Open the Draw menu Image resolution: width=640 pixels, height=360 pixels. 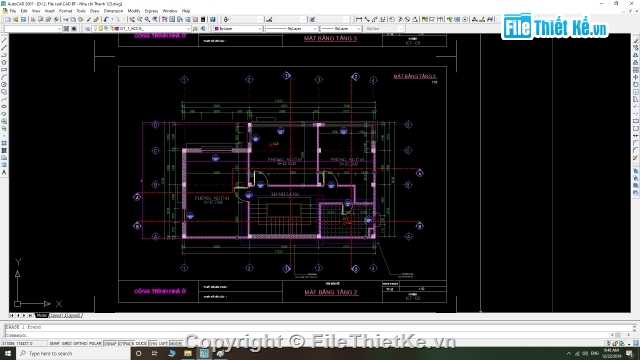pos(94,11)
